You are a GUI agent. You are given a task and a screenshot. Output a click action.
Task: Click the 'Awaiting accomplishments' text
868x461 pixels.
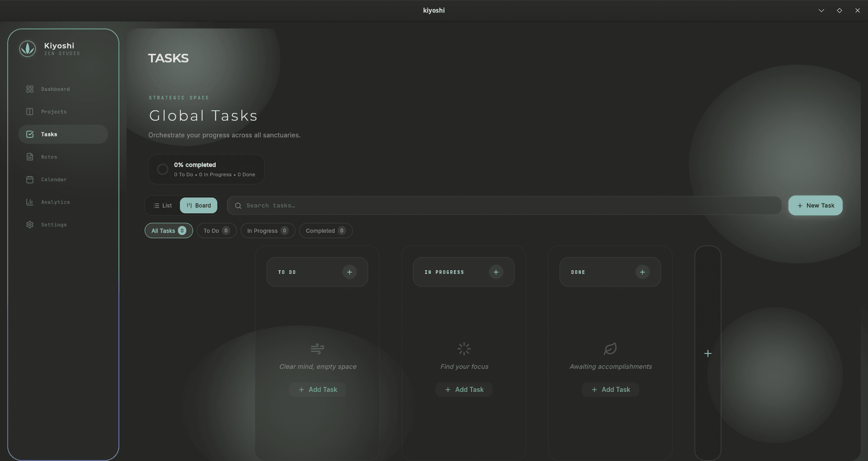pos(611,367)
